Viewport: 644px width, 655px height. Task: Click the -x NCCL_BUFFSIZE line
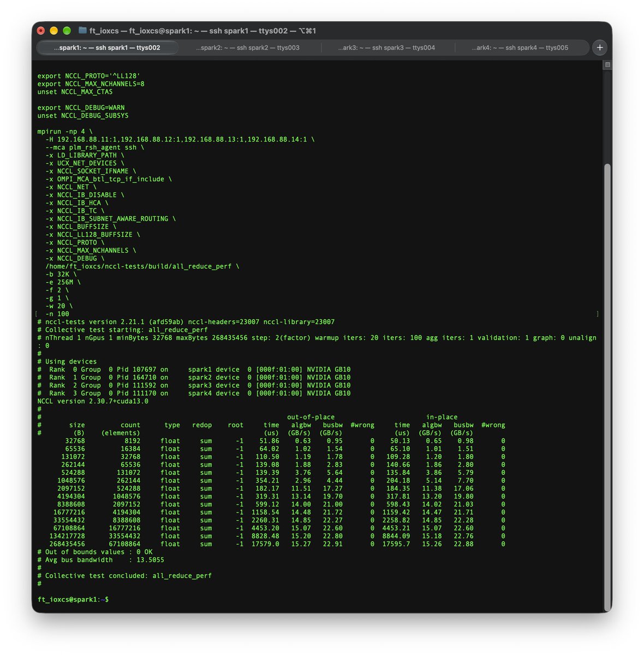81,227
